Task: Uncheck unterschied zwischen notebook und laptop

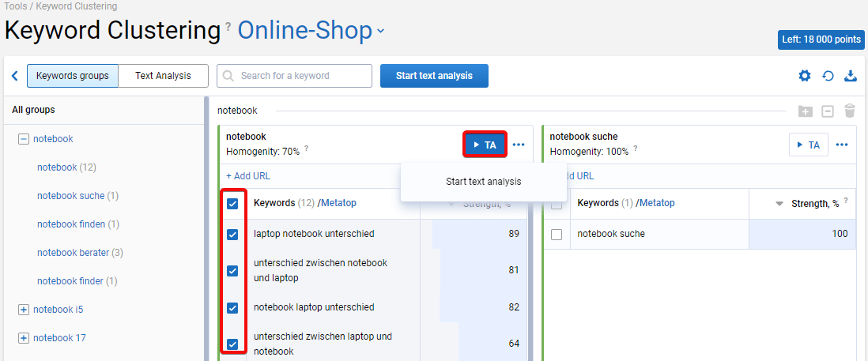Action: point(232,270)
